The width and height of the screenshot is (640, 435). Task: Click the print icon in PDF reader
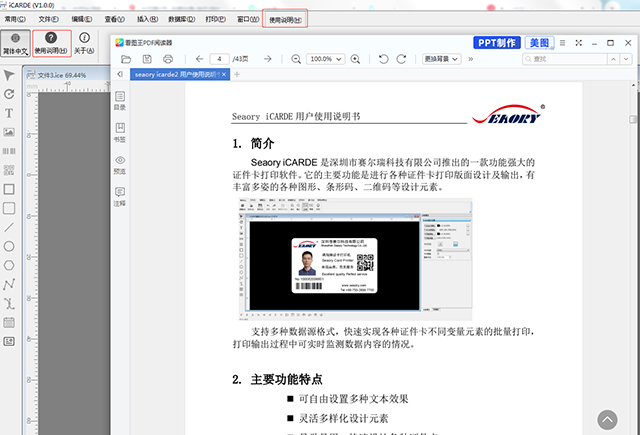coord(168,59)
